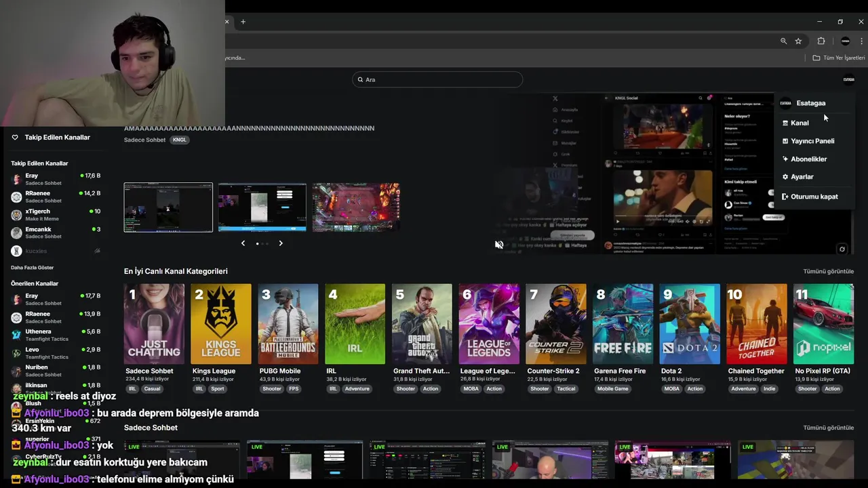The height and width of the screenshot is (488, 868).
Task: Open the Counter-Strike 2 category card
Action: point(556,324)
